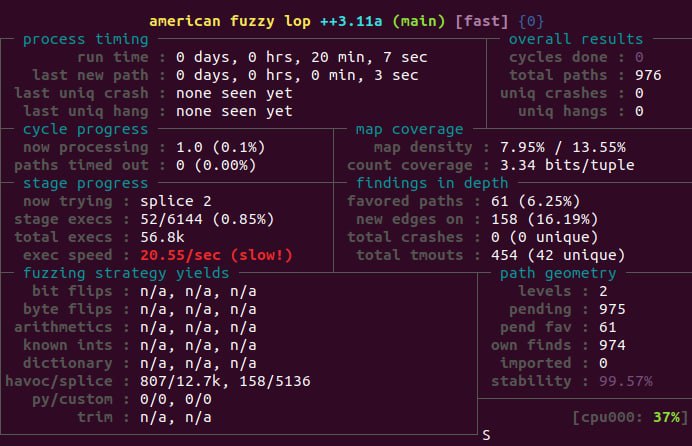Viewport: 692px width, 446px height.
Task: Click 'none seen yet' beside last uniq hang
Action: [234, 112]
